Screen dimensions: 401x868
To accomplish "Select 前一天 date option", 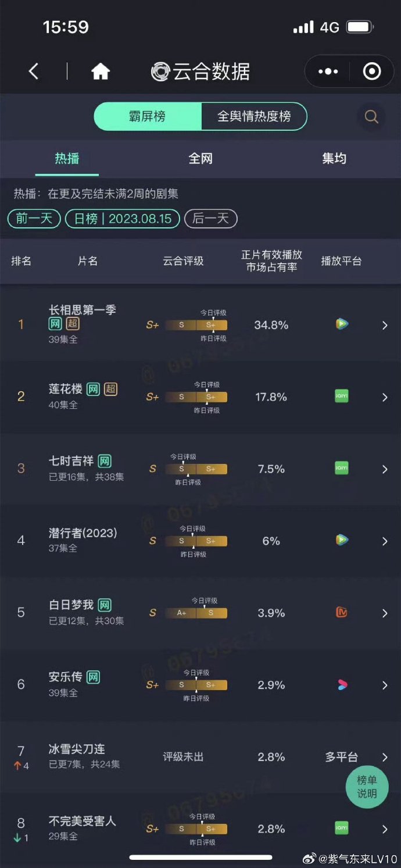I will 34,219.
